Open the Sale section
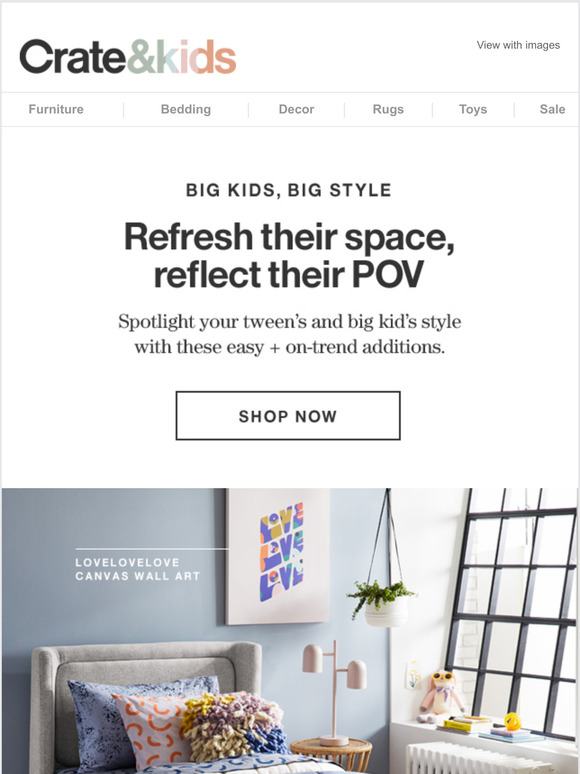The width and height of the screenshot is (580, 774). (x=552, y=109)
